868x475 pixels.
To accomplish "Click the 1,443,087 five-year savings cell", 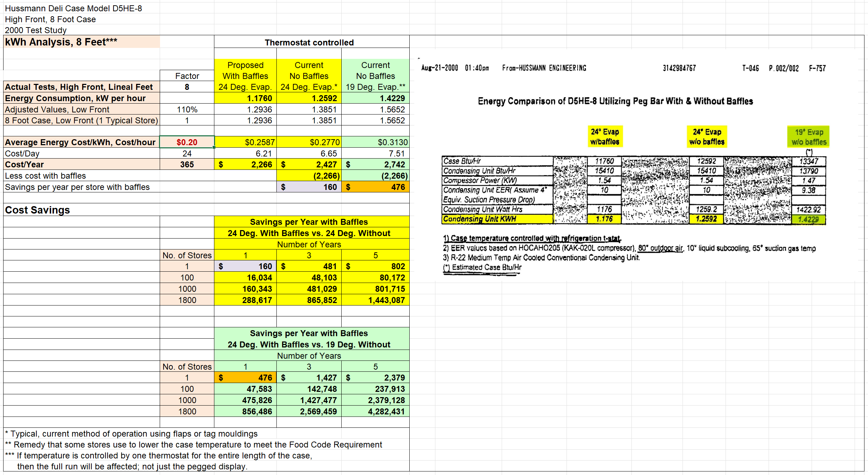I will tap(375, 300).
